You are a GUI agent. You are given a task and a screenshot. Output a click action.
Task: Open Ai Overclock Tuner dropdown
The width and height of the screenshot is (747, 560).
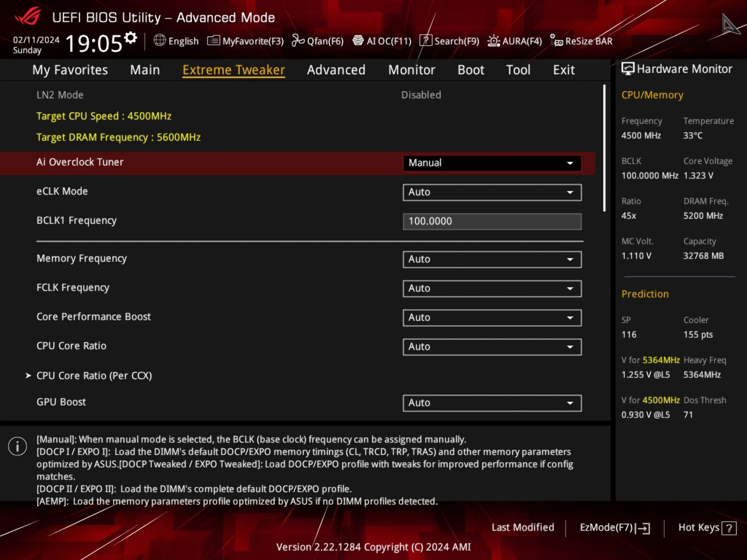[x=492, y=163]
